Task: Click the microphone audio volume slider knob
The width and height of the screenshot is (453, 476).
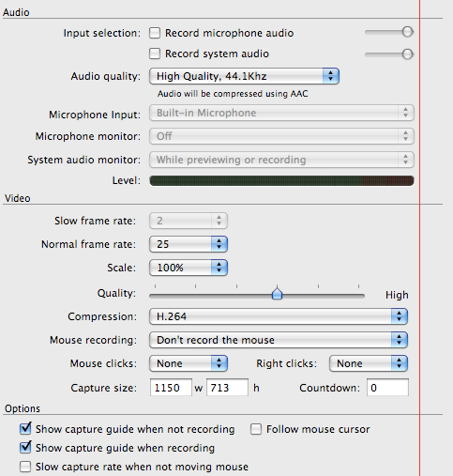Action: (407, 32)
